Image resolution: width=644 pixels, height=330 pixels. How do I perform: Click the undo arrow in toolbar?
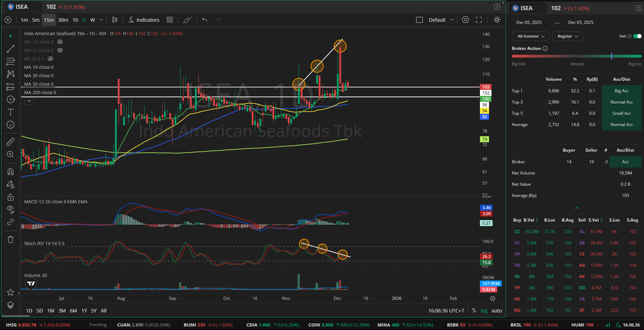point(205,20)
